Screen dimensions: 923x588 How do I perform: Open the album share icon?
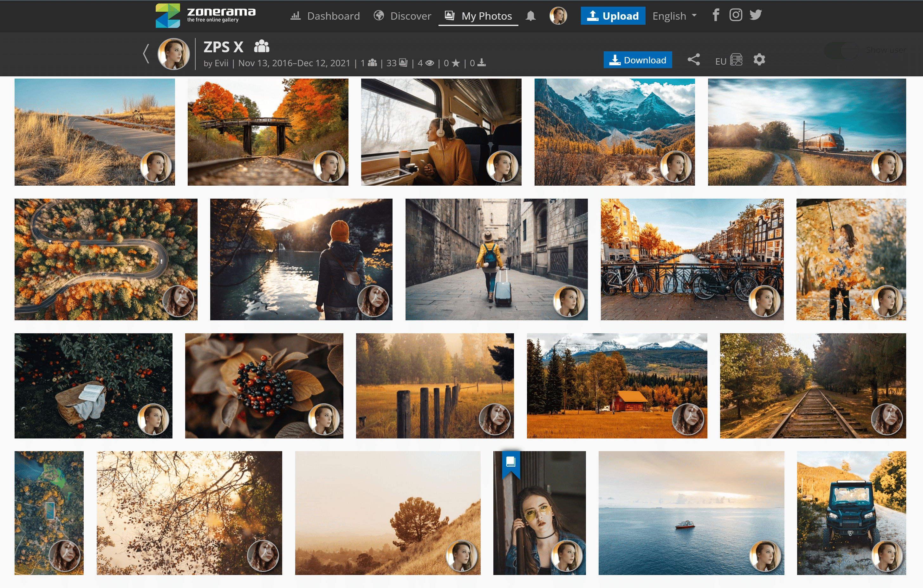(693, 59)
